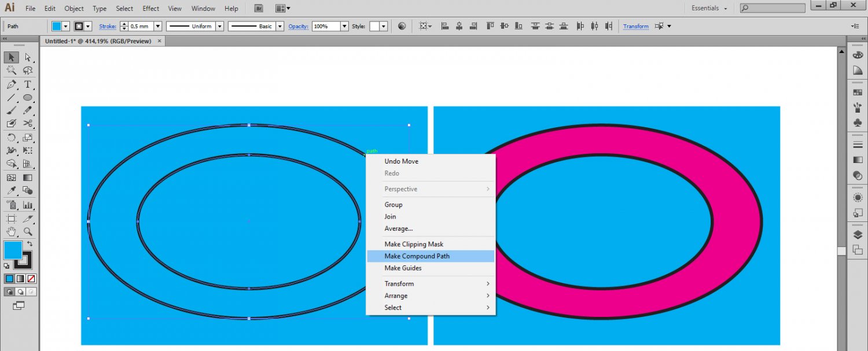Click Recolor Artwork wheel icon
The width and height of the screenshot is (868, 351).
[x=402, y=26]
